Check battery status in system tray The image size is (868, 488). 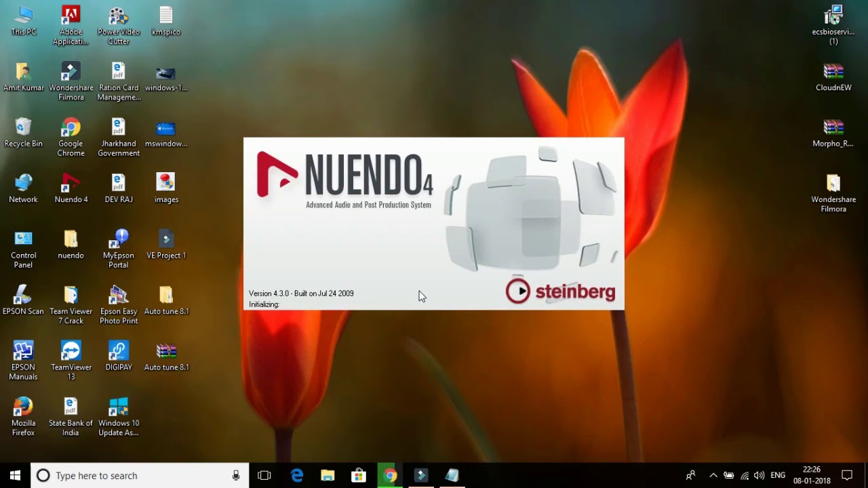(729, 476)
